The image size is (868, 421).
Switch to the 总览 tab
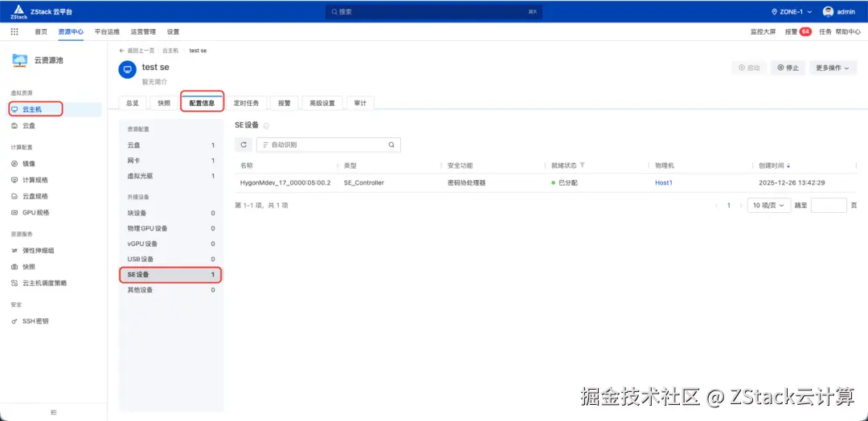pos(133,103)
